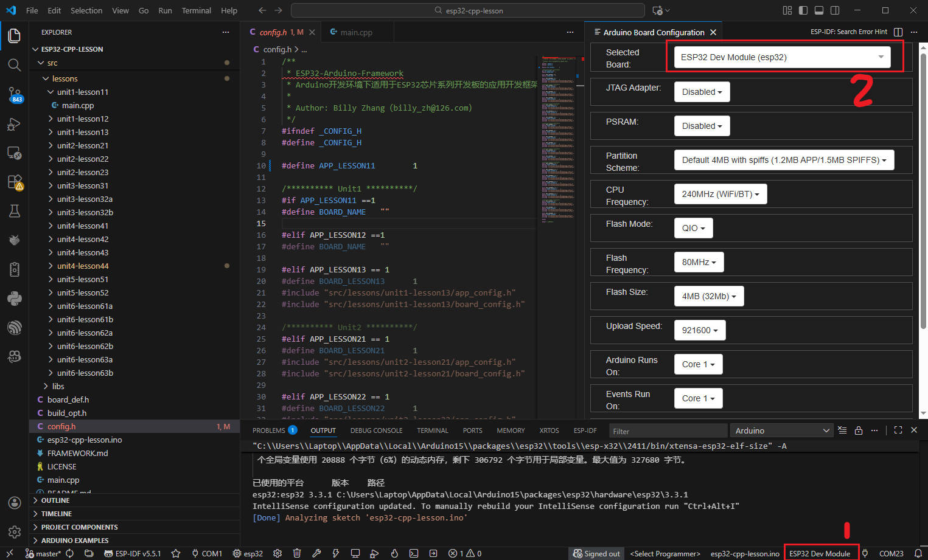Image resolution: width=928 pixels, height=560 pixels.
Task: Click the trash full-clean icon in status bar
Action: click(x=297, y=553)
